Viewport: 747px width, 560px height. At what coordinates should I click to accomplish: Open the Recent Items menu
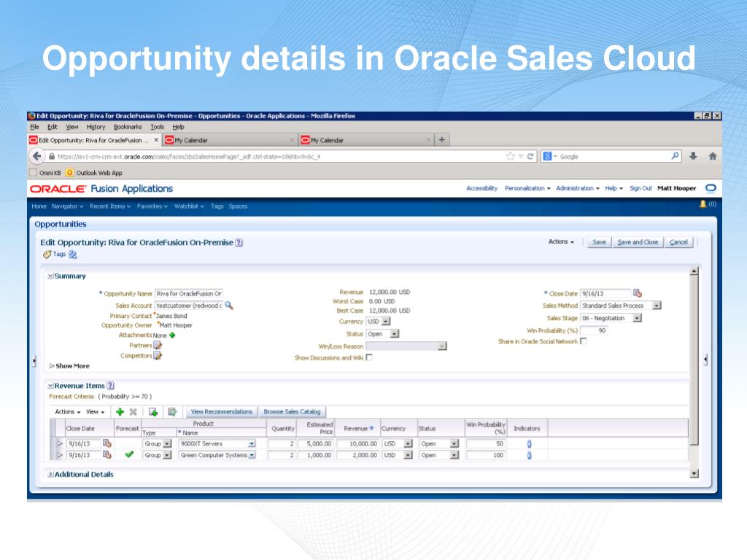(x=110, y=206)
